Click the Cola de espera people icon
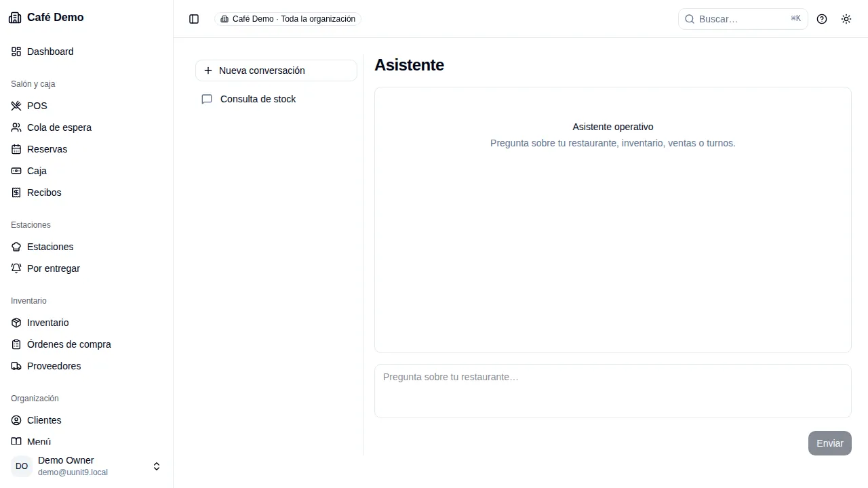This screenshot has height=488, width=868. [16, 127]
